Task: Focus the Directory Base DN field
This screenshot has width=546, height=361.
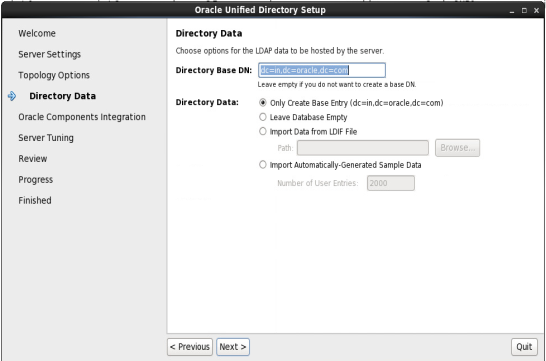Action: coord(322,70)
